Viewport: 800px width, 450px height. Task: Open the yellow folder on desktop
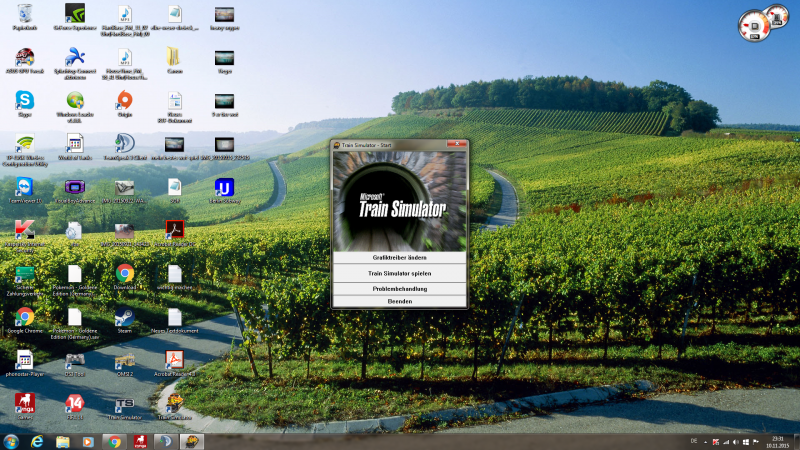tap(174, 61)
